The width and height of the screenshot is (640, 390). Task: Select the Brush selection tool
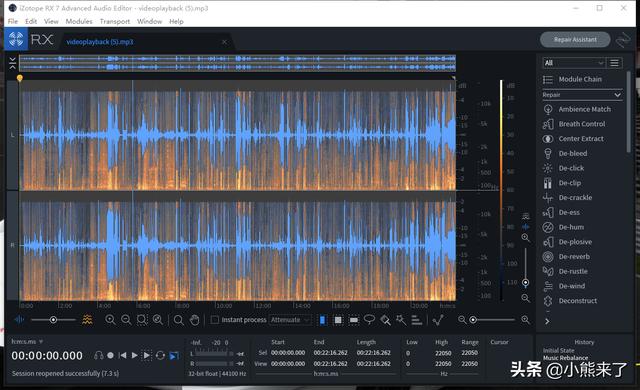[385, 320]
